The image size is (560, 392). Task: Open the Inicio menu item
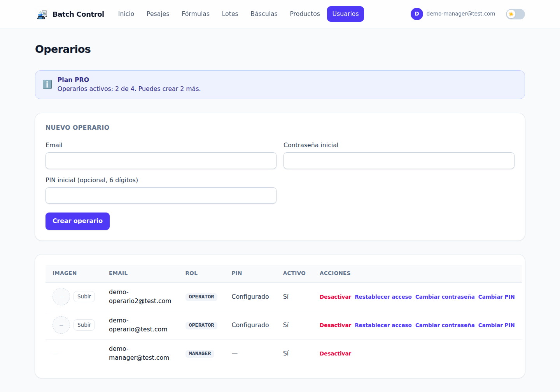[x=126, y=14]
